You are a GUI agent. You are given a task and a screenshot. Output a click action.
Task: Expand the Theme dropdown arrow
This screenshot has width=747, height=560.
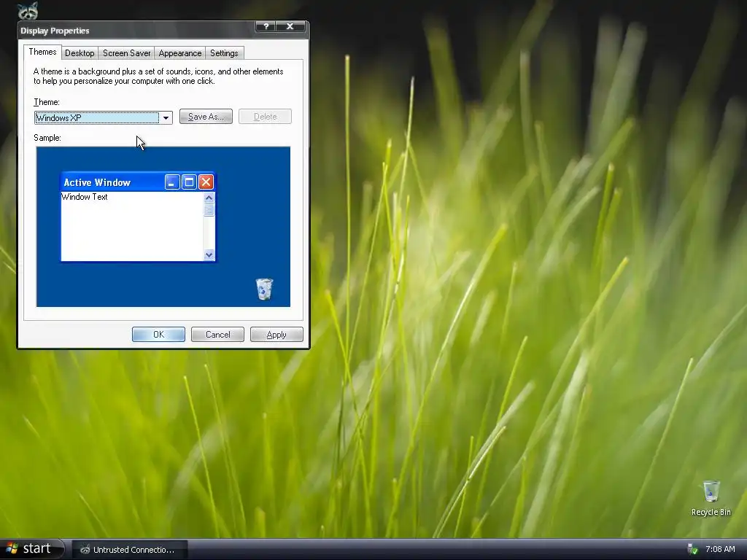(x=166, y=117)
